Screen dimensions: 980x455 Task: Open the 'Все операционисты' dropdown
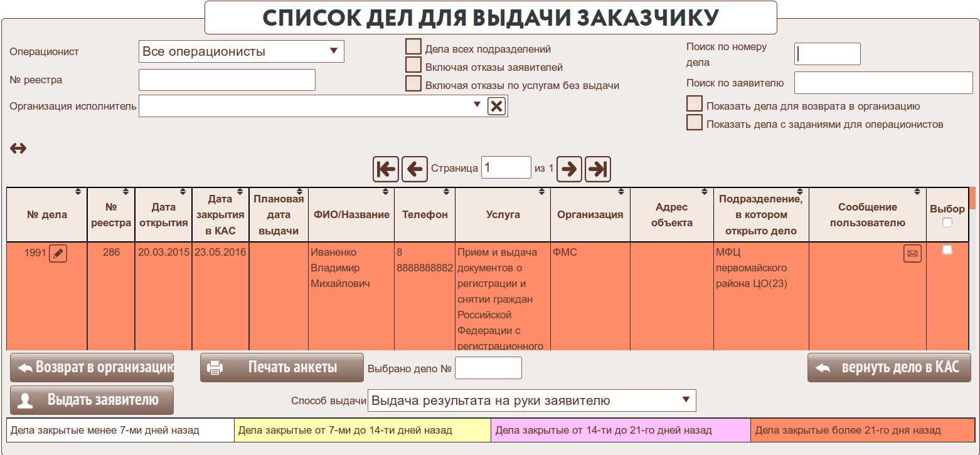coord(241,51)
